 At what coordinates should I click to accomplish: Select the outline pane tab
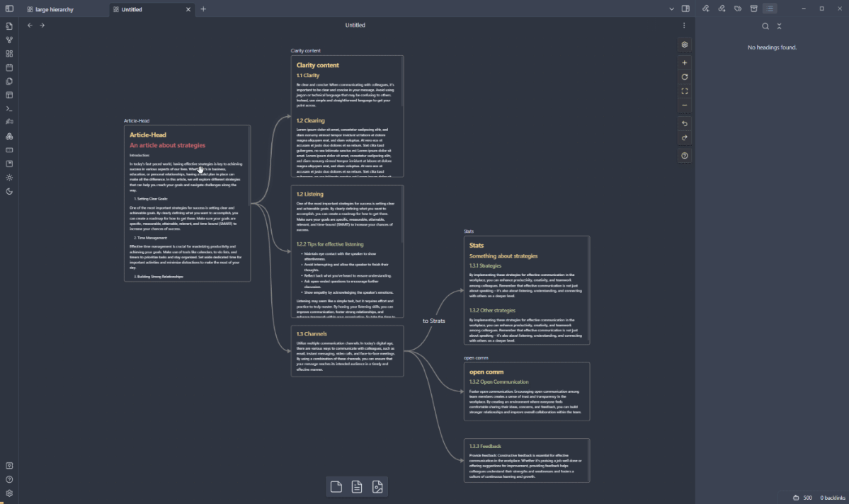click(x=770, y=8)
